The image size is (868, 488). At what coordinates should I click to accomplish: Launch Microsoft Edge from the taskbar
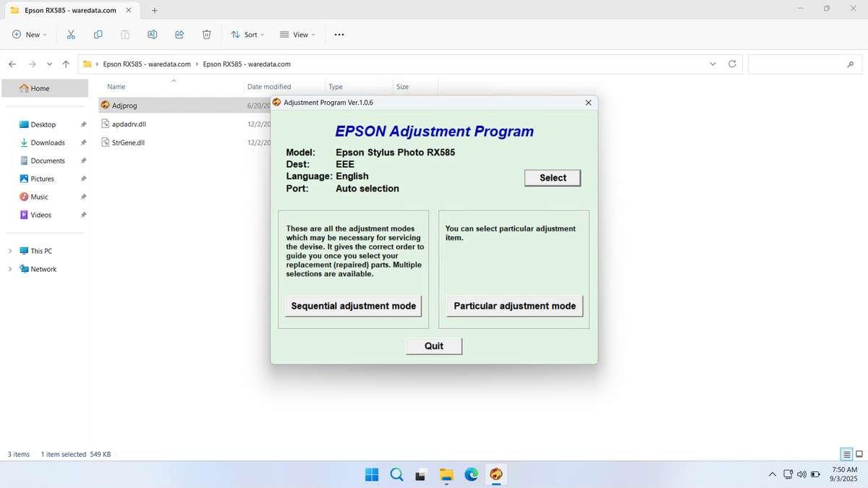tap(471, 474)
